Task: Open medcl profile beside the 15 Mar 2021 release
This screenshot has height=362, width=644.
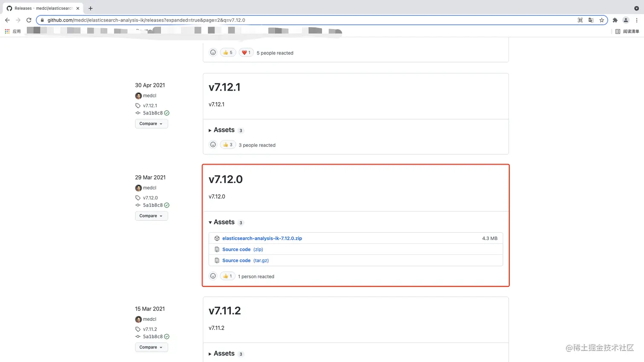Action: pyautogui.click(x=149, y=319)
